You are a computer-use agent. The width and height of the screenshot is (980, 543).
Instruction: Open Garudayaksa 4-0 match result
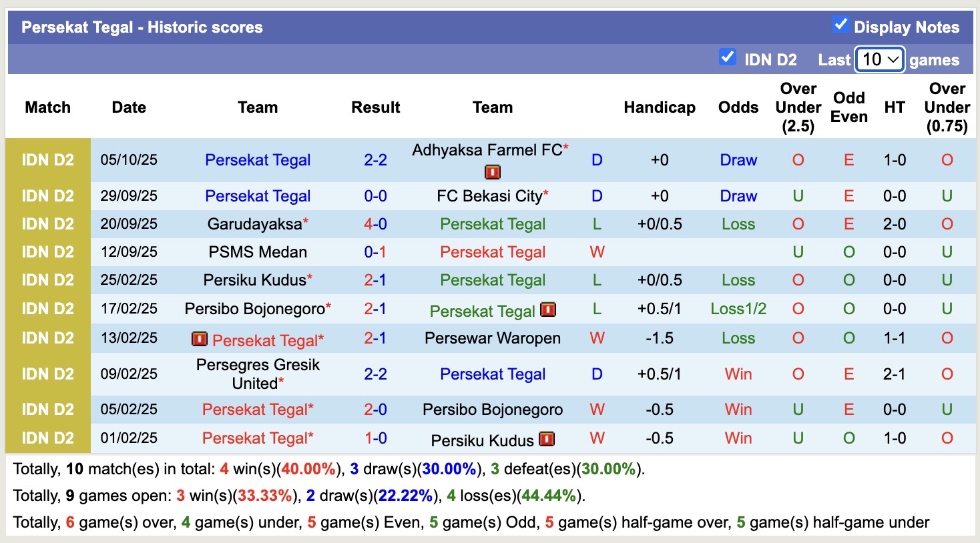pyautogui.click(x=375, y=224)
